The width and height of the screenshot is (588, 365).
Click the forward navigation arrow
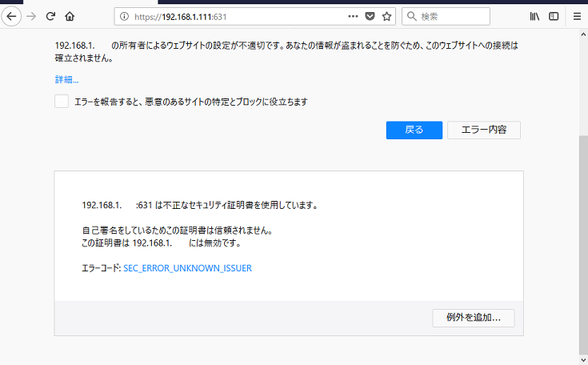click(31, 17)
